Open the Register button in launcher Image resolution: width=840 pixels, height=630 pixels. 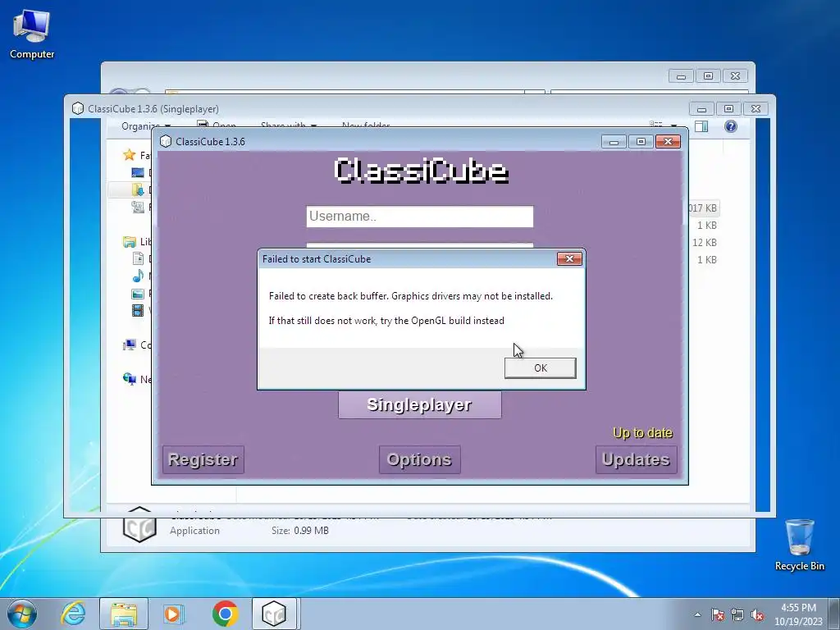(203, 459)
